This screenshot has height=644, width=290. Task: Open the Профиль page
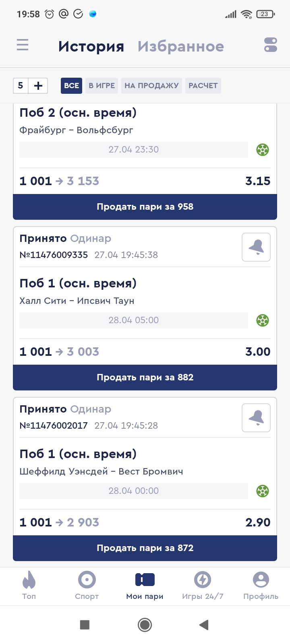(x=261, y=586)
